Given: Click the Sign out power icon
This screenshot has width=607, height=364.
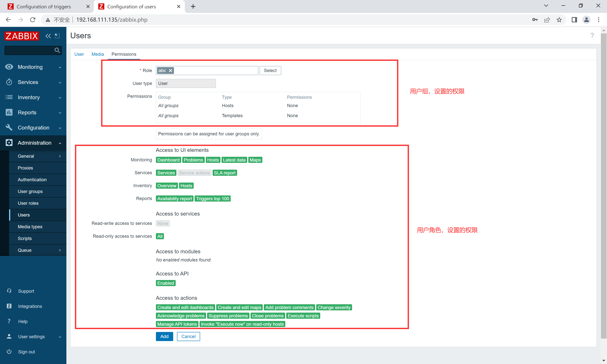Looking at the screenshot, I should 9,351.
